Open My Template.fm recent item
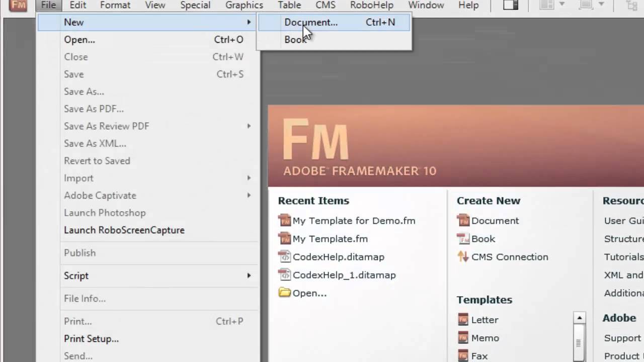644x362 pixels. click(x=330, y=239)
